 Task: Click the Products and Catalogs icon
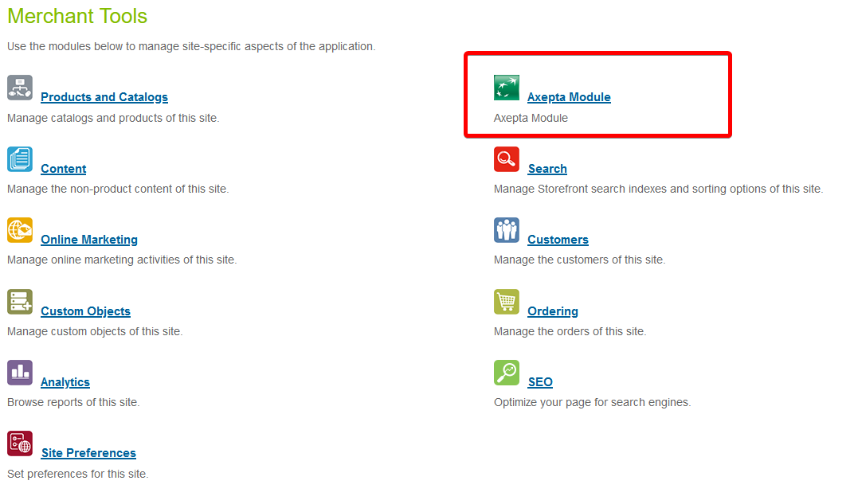click(x=20, y=88)
